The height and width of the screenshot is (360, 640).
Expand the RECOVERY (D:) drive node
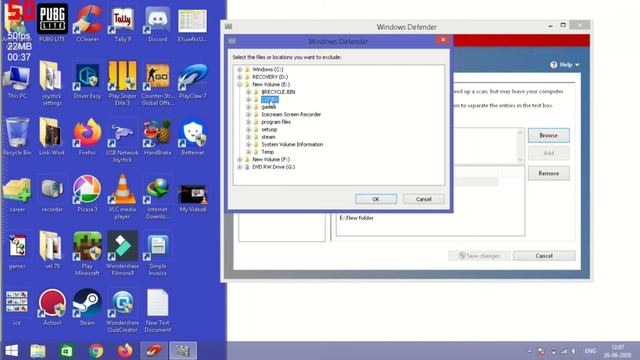pyautogui.click(x=240, y=77)
